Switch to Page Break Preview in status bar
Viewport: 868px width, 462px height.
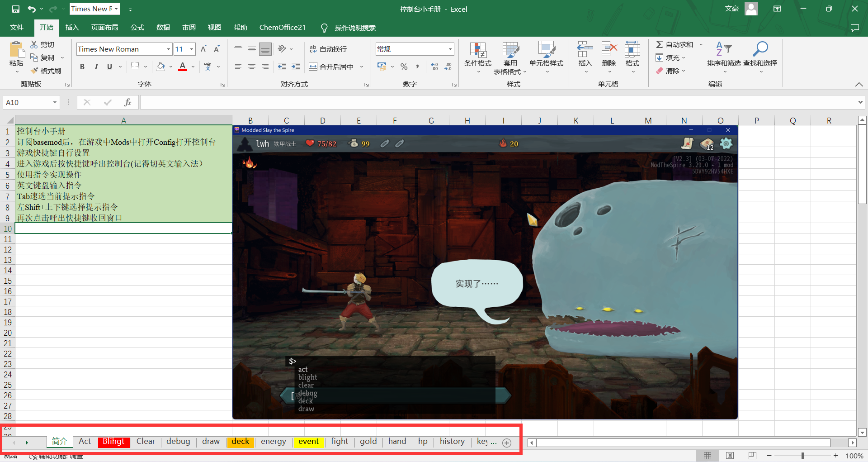click(x=752, y=456)
